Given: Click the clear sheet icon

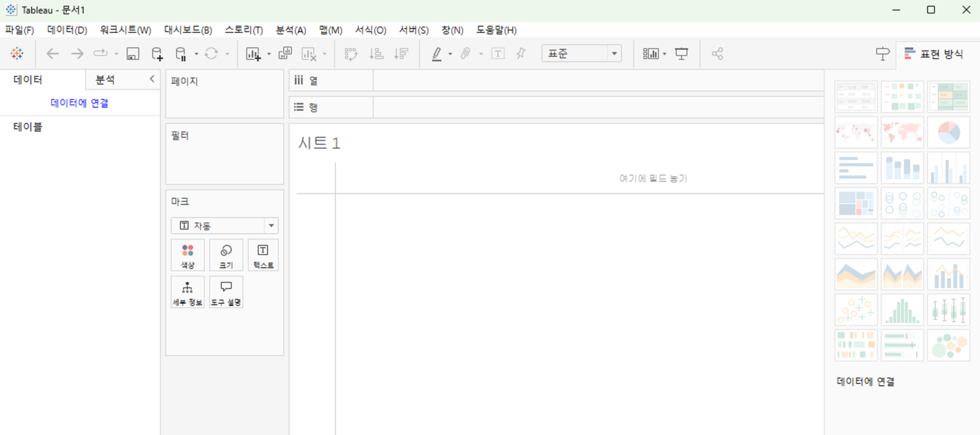Looking at the screenshot, I should (309, 54).
